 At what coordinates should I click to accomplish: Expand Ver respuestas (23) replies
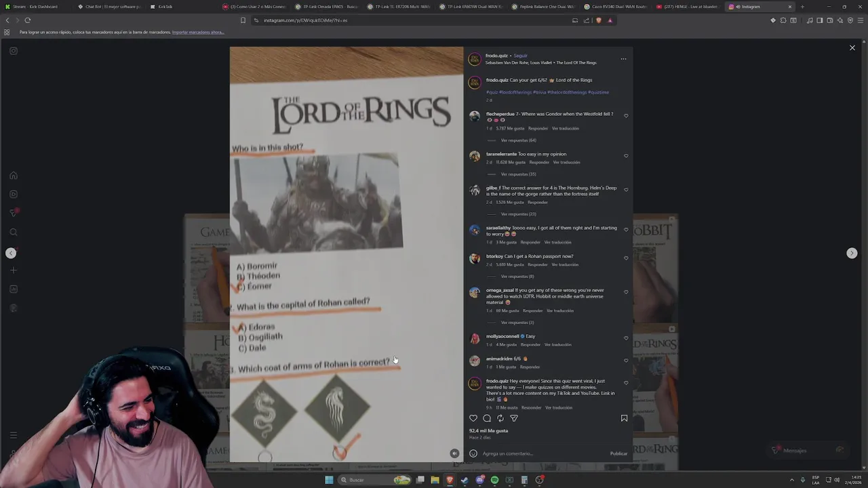(x=518, y=214)
